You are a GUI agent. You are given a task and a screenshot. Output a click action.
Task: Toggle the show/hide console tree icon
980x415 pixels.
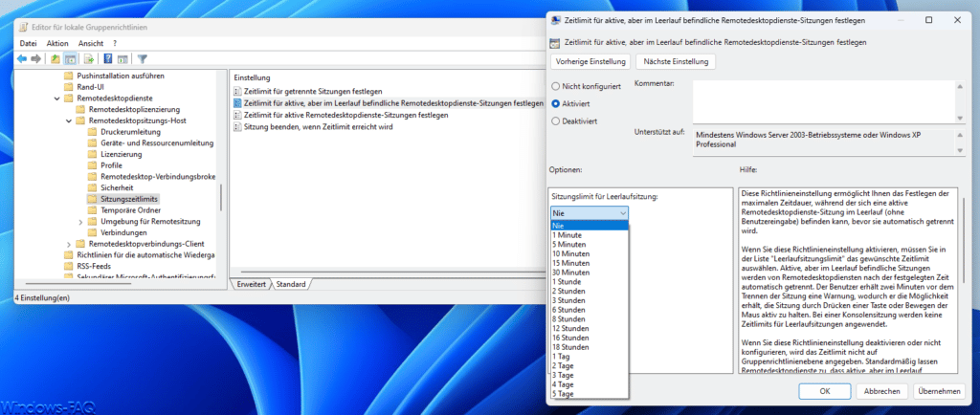pyautogui.click(x=71, y=58)
